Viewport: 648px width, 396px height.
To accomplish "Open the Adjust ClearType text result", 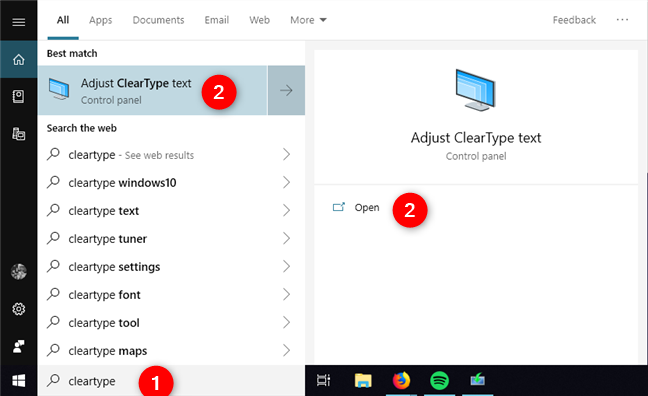I will pos(152,90).
